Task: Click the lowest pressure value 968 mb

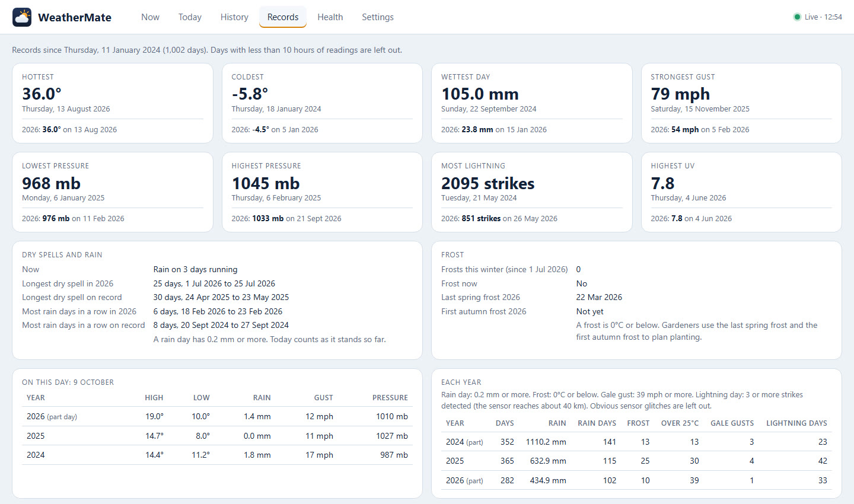Action: point(51,183)
